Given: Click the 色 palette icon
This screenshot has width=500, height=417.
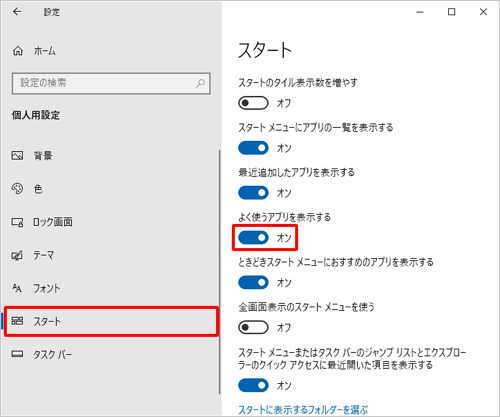Looking at the screenshot, I should pos(17,189).
